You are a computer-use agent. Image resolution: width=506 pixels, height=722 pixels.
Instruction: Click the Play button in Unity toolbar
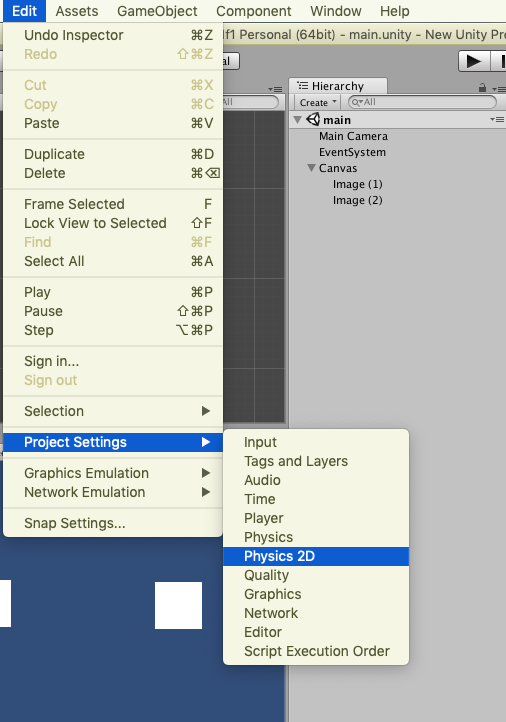pyautogui.click(x=474, y=61)
